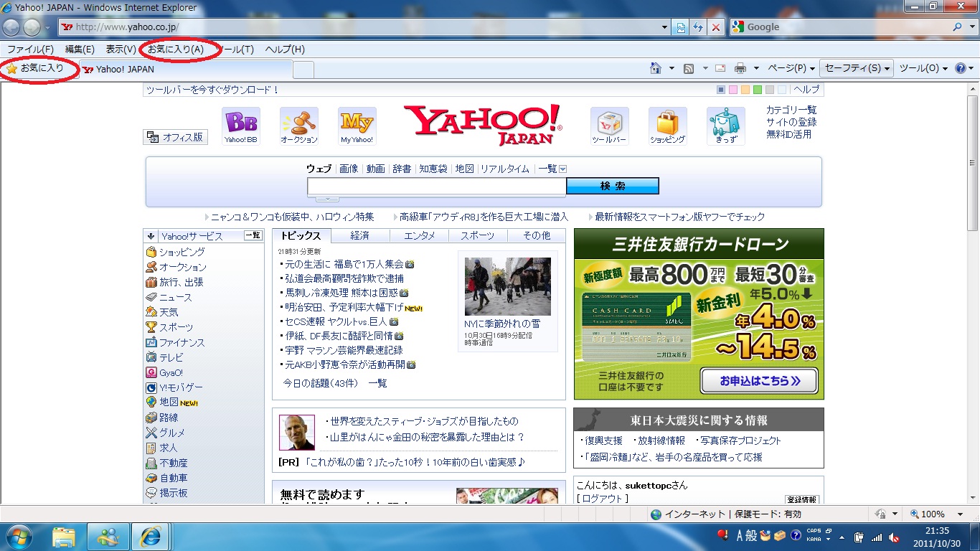Expand the address bar URL dropdown
This screenshot has height=551, width=980.
pyautogui.click(x=664, y=27)
